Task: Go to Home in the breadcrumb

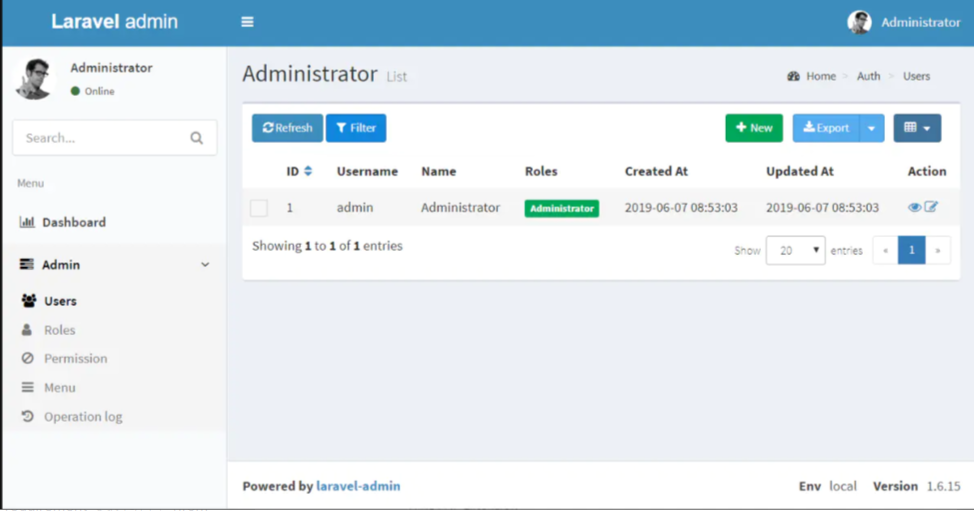Action: tap(821, 76)
